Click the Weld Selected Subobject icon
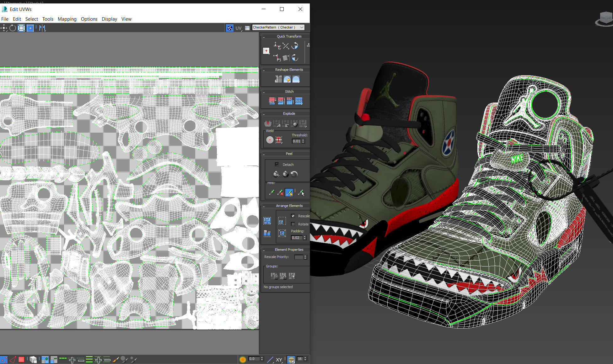613x364 pixels. 279,140
